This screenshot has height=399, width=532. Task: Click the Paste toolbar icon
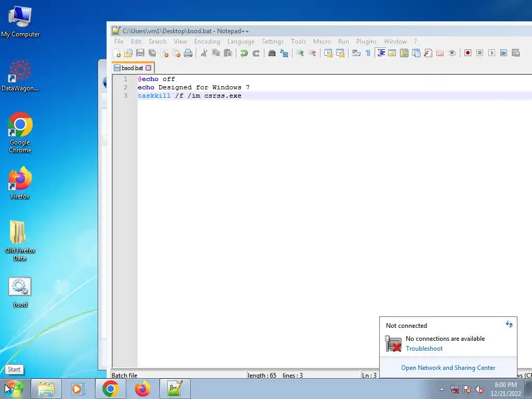(229, 53)
